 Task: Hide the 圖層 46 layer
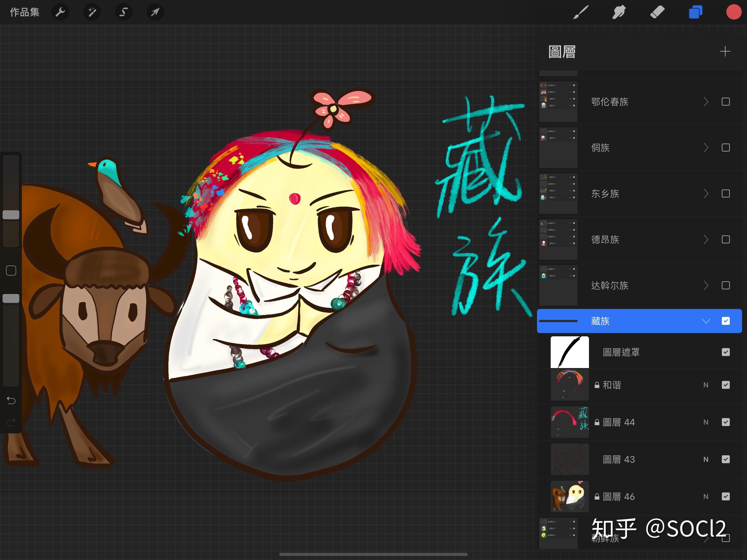pos(726,497)
